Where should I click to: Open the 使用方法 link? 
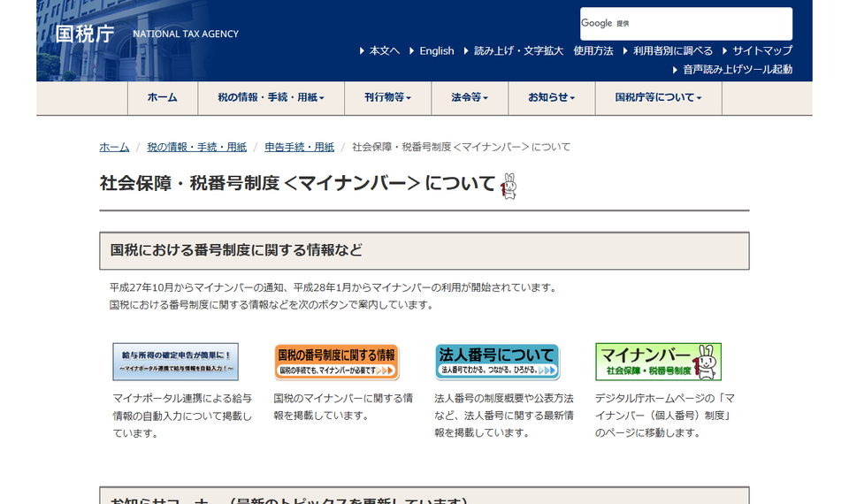pos(593,51)
